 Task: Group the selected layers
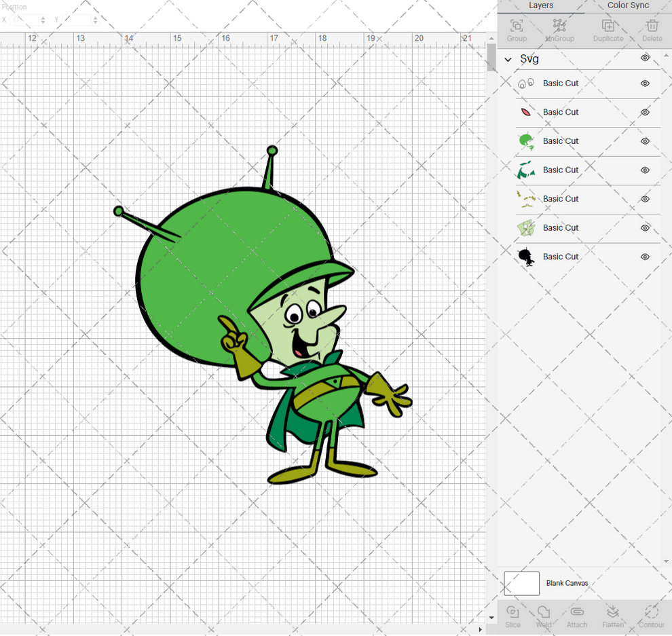[517, 29]
